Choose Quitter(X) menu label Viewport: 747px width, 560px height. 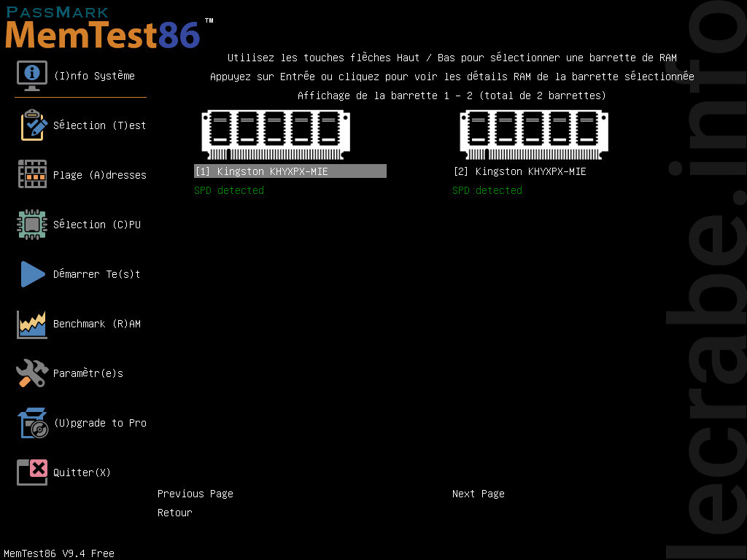(82, 472)
